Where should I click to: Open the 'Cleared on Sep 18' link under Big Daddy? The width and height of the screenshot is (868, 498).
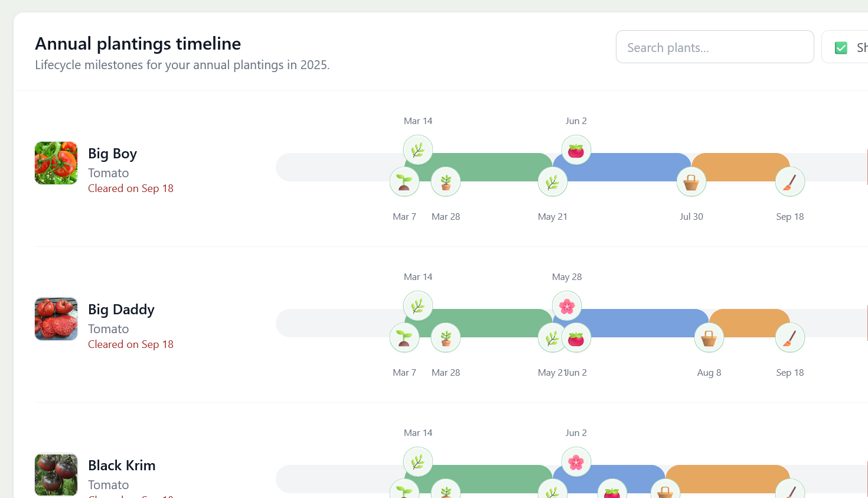pos(130,344)
